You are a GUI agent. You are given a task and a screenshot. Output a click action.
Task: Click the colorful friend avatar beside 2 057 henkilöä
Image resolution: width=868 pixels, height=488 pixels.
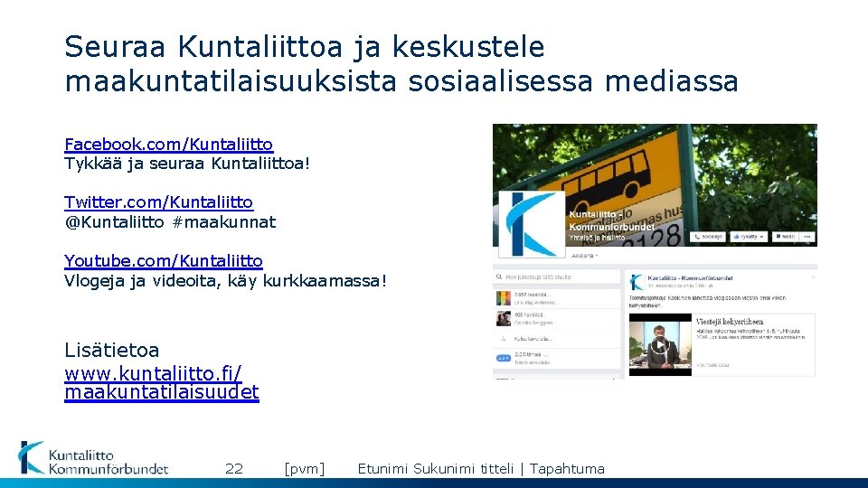504,298
